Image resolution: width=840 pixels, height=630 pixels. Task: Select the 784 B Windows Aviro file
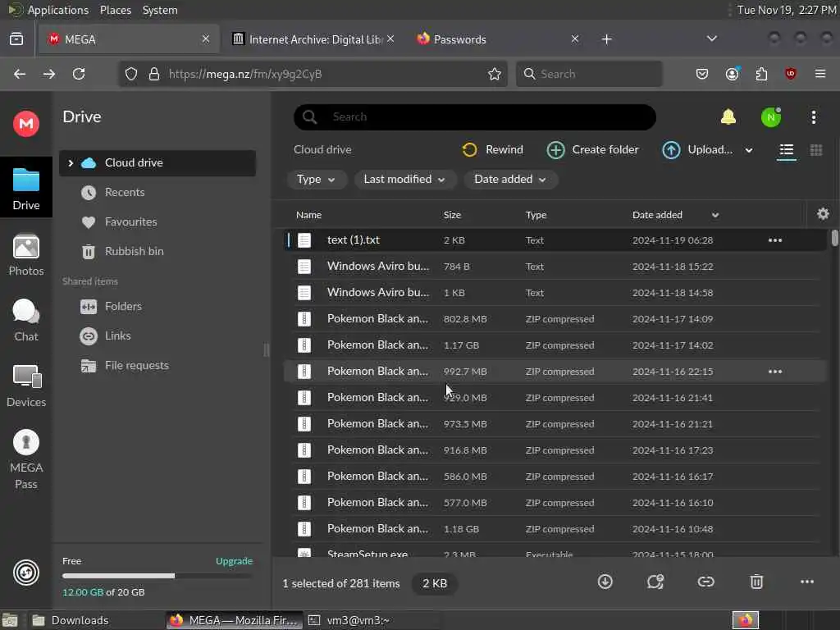point(555,267)
